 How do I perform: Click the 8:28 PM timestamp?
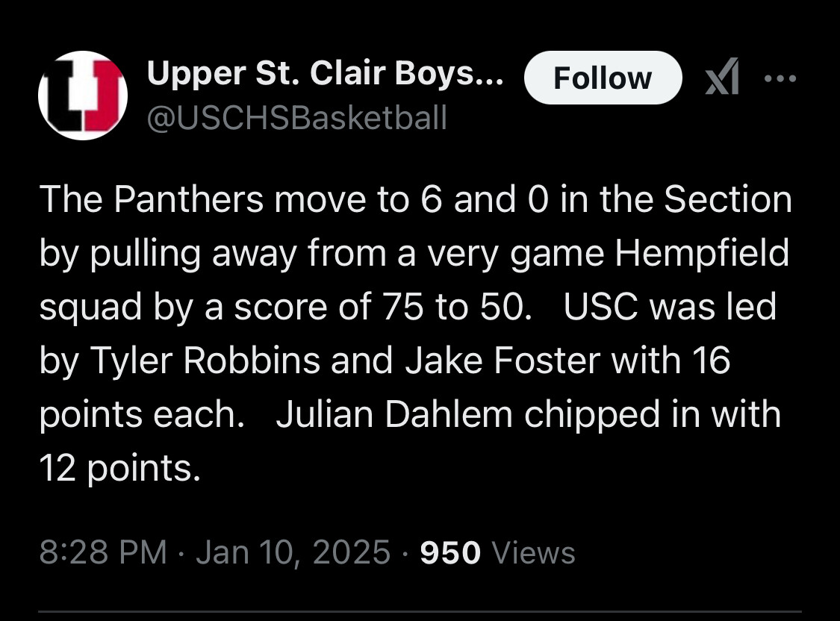pos(103,552)
